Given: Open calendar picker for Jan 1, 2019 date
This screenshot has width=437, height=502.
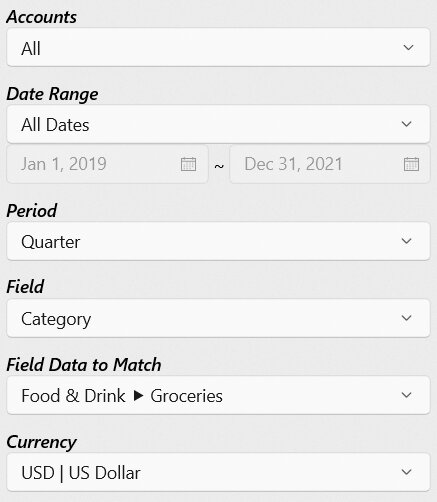Looking at the screenshot, I should tap(188, 164).
